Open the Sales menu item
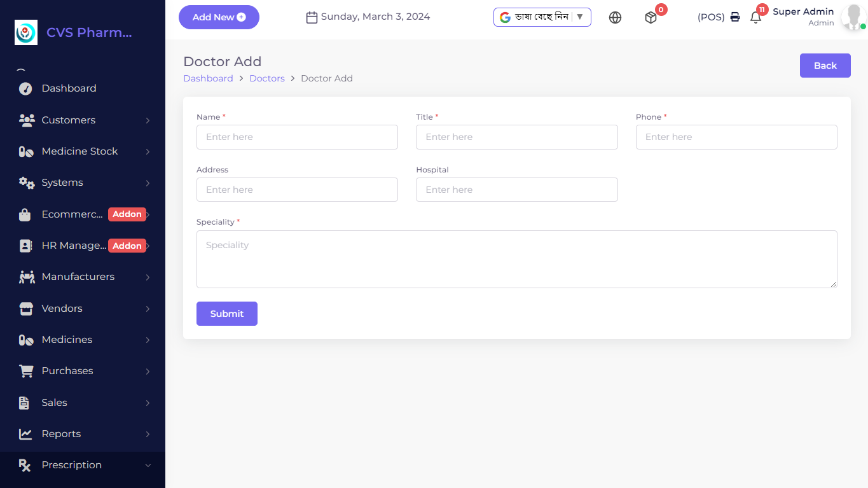 point(54,402)
